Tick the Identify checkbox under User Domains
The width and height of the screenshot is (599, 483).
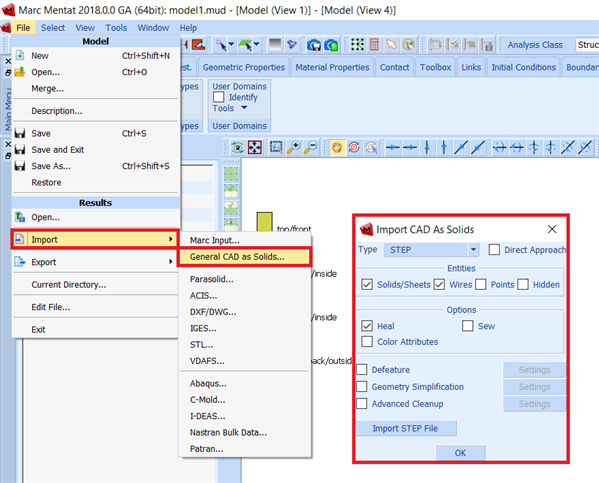click(219, 97)
